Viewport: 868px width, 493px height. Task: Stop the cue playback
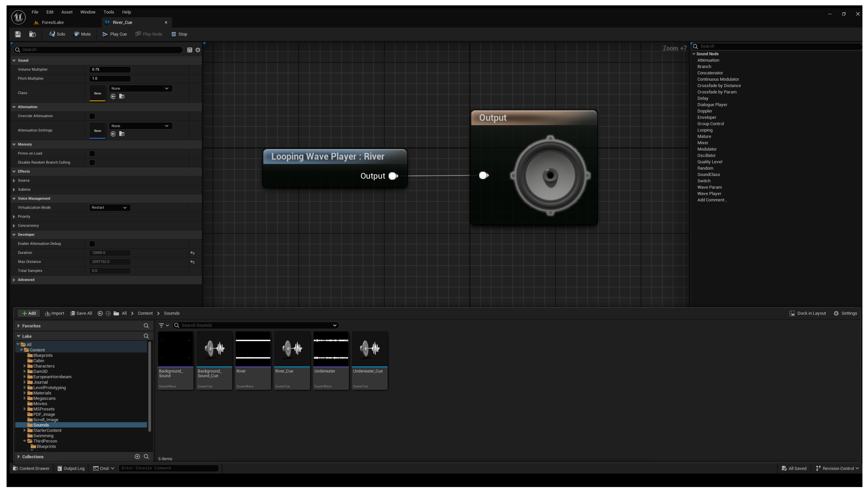pos(179,34)
